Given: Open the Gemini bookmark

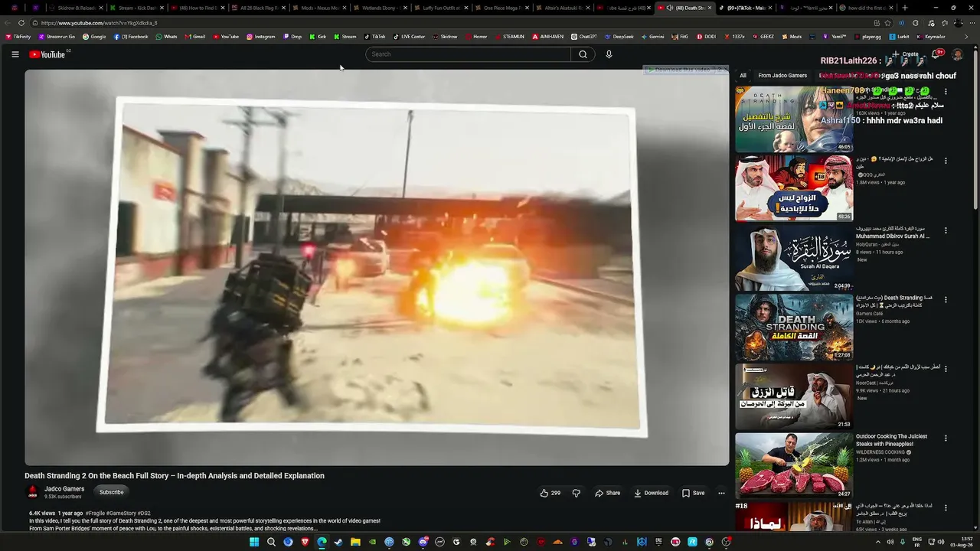Looking at the screenshot, I should tap(653, 37).
